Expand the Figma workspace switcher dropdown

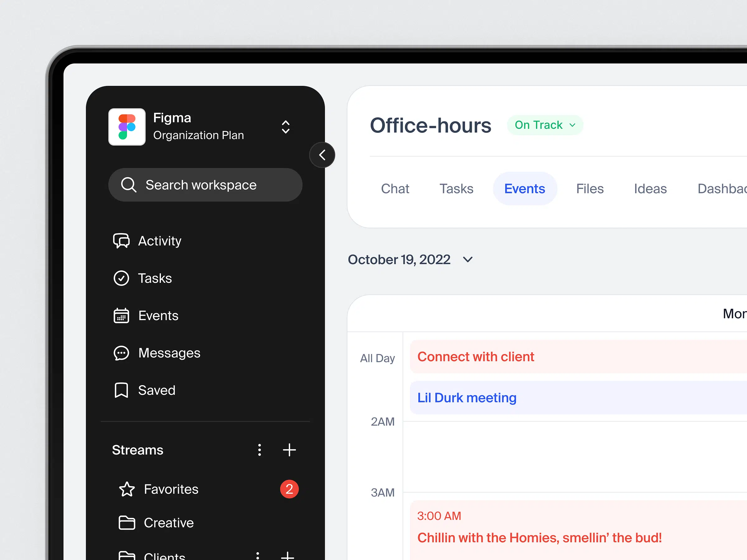tap(286, 126)
